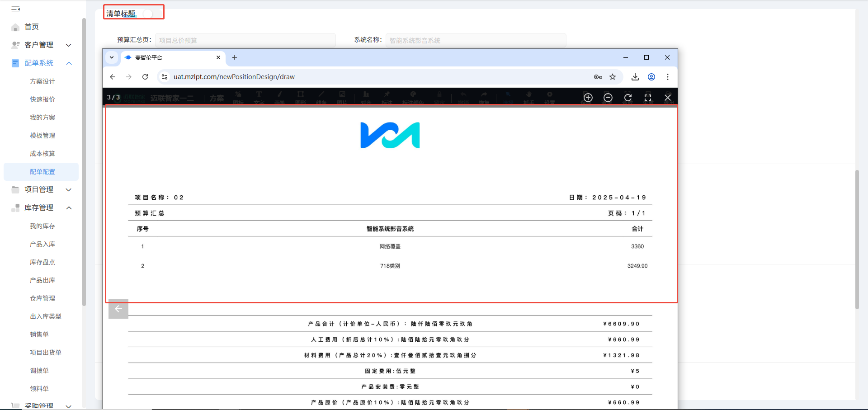868x410 pixels.
Task: Bookmark this page with the star
Action: pyautogui.click(x=613, y=77)
